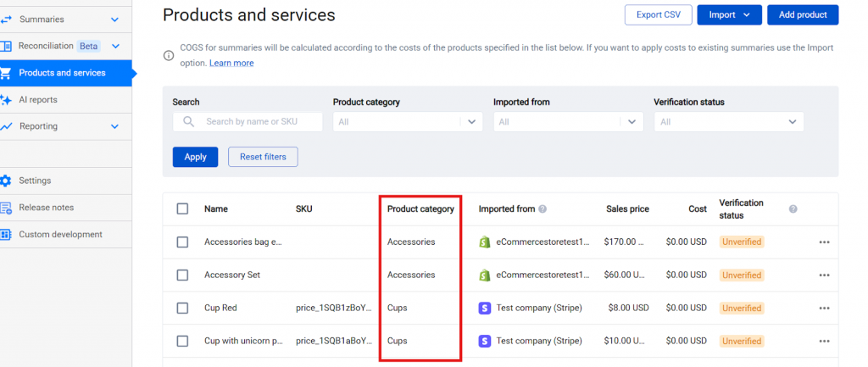The width and height of the screenshot is (868, 367).
Task: Open three-dot menu for Cup Red row
Action: 824,308
